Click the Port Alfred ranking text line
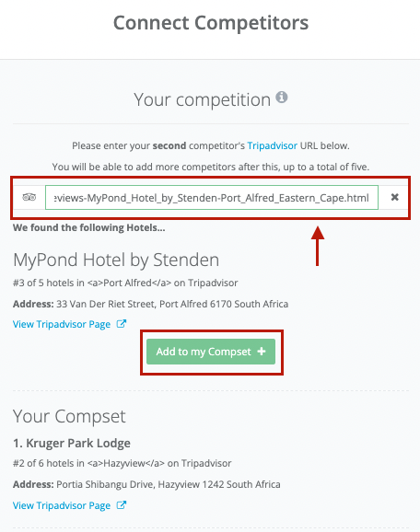Screen dimensions: 420x532 pyautogui.click(x=125, y=283)
